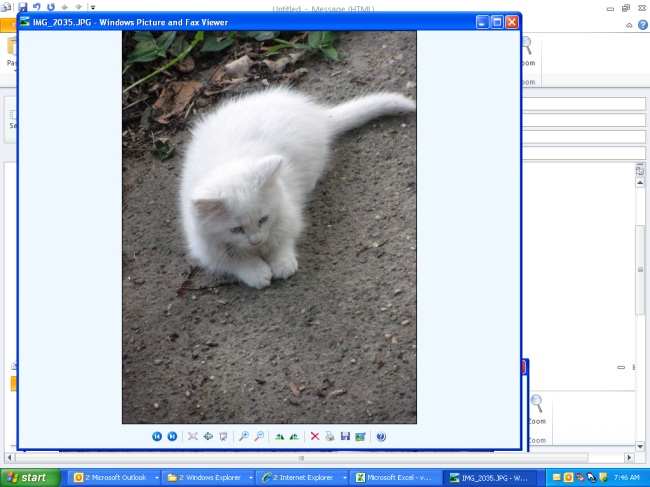Show image at Actual Size
Image resolution: width=650 pixels, height=487 pixels.
pos(208,436)
